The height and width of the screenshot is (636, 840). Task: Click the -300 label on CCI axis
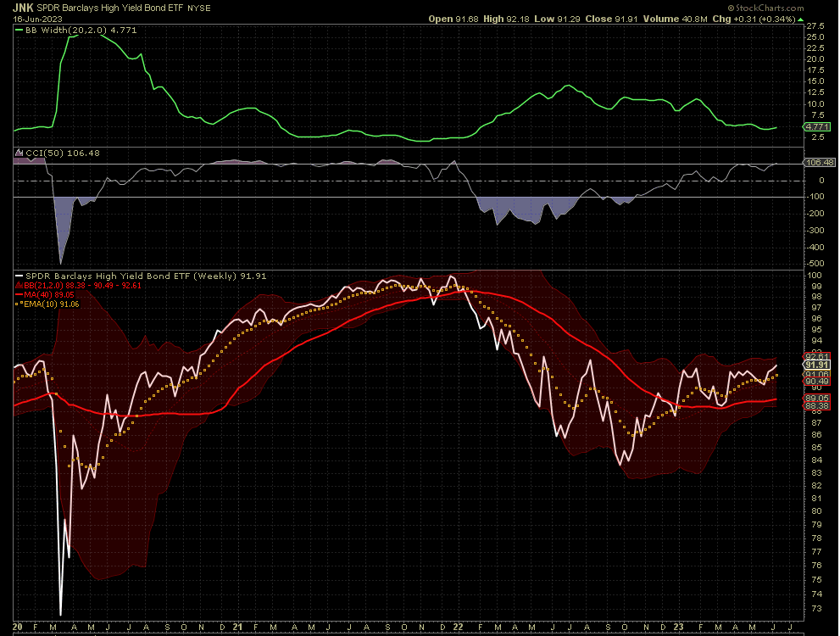point(815,231)
